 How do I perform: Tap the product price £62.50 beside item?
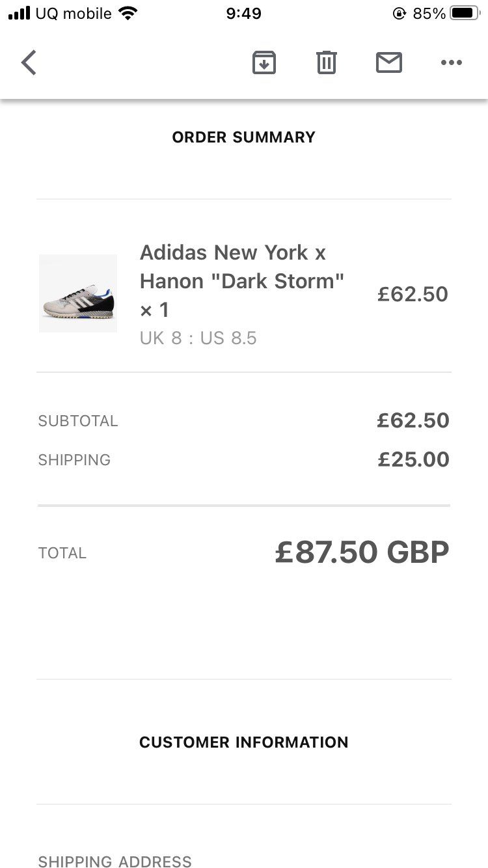[413, 294]
